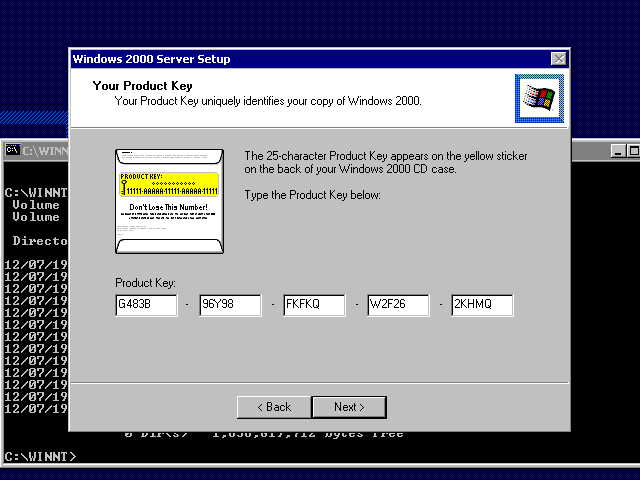
Task: Close the Windows 2000 Server Setup dialog
Action: (558, 59)
